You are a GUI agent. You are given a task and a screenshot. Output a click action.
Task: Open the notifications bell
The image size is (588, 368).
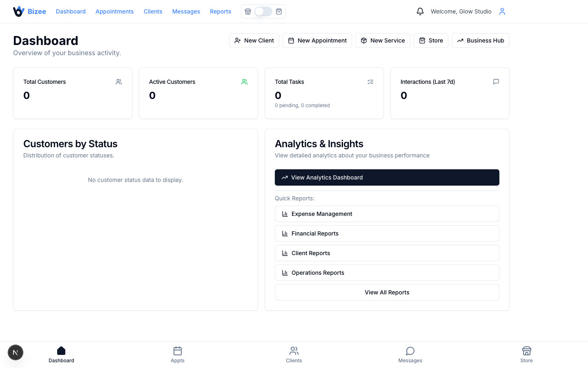[x=420, y=11]
